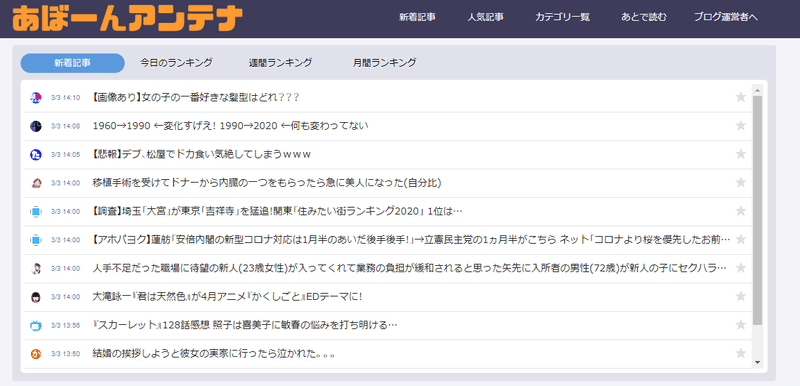Viewport: 800px width, 386px height.
Task: Open article 1960→1990 ←変化すげえ!
Action: 230,126
